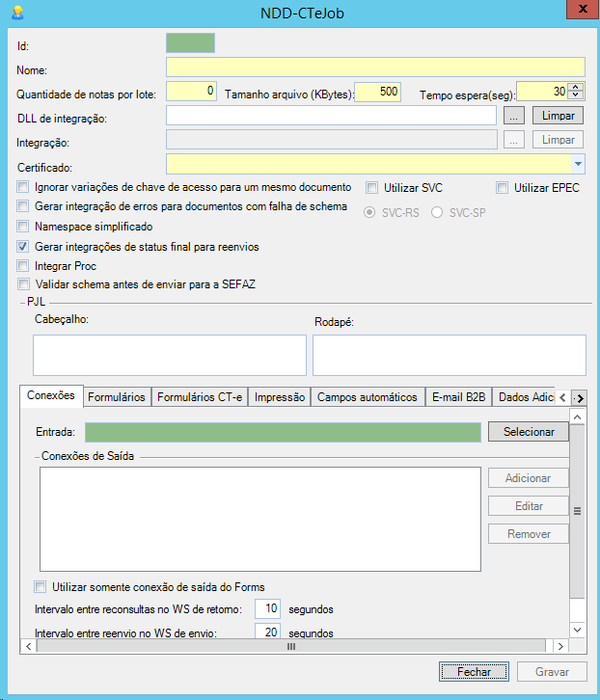Viewport: 600px width, 700px height.
Task: Open the Impressão tab
Action: coord(280,397)
